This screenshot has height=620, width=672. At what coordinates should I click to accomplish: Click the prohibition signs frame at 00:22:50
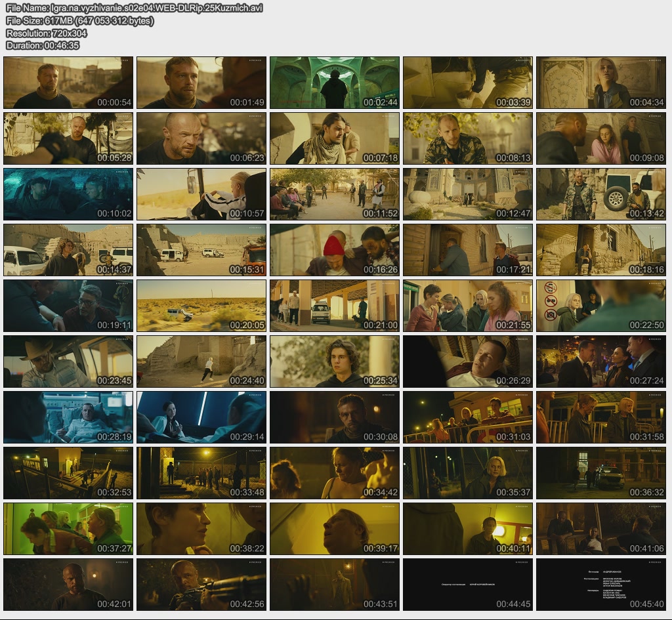pyautogui.click(x=601, y=306)
